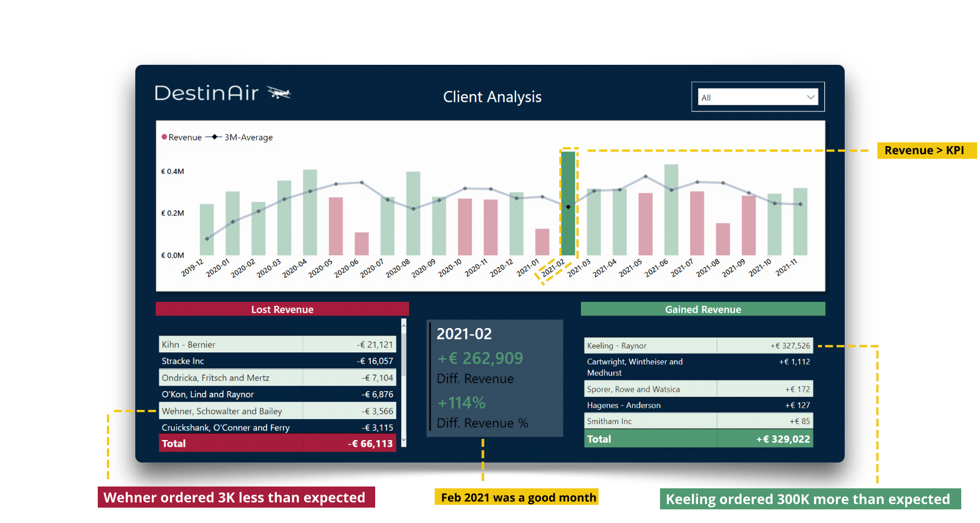Select the 2021-08 red revenue bar
The image size is (980, 523).
(x=723, y=239)
